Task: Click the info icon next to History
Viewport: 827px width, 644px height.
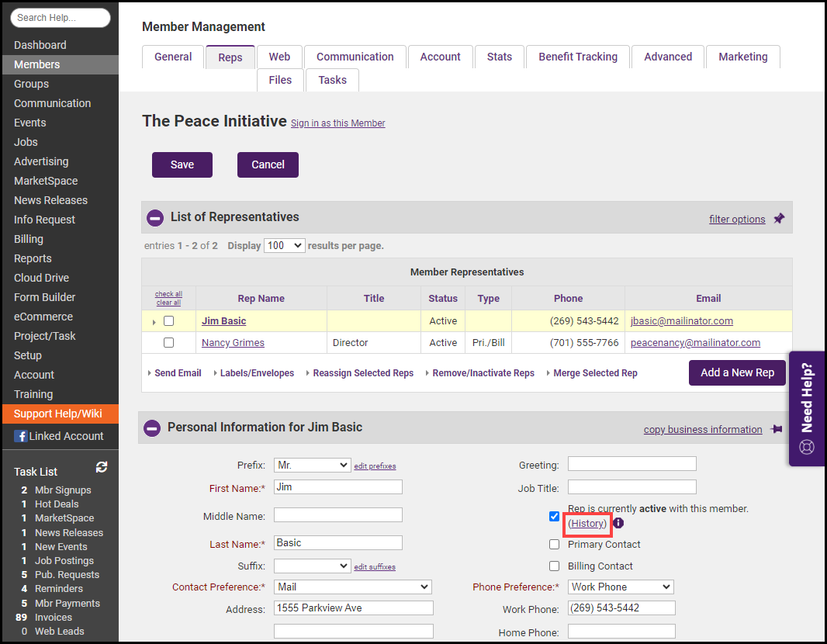Action: tap(618, 524)
